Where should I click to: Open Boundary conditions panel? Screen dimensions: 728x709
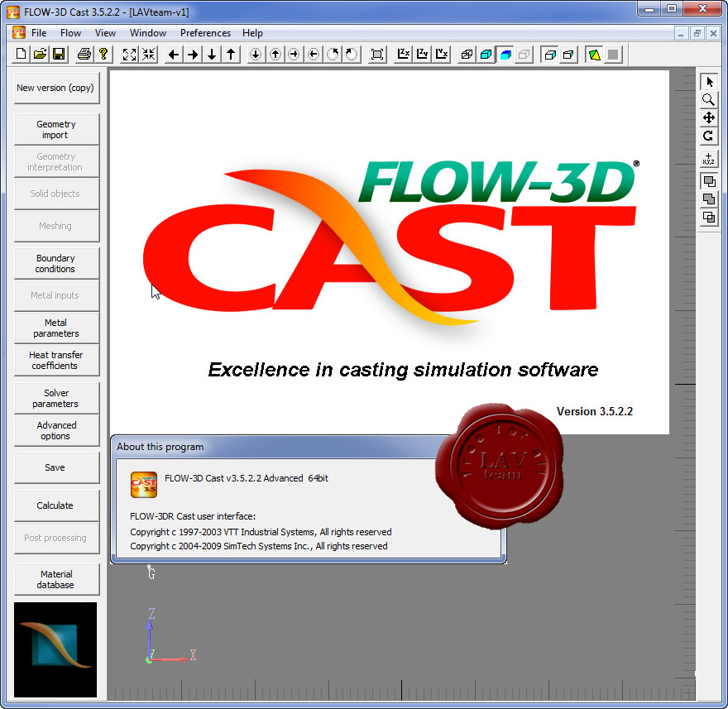coord(56,263)
